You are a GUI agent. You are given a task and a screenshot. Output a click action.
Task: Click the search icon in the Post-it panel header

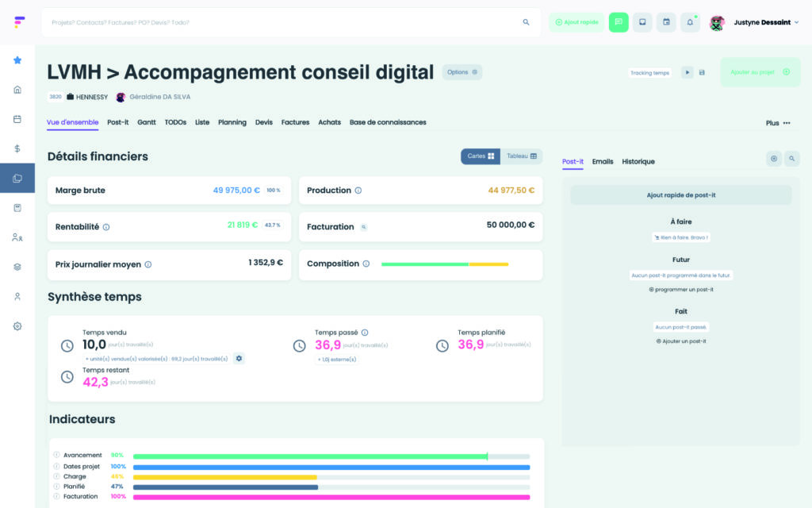(792, 159)
